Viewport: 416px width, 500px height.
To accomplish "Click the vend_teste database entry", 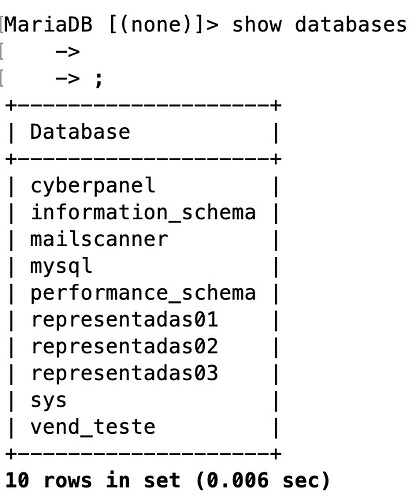I will 93,427.
